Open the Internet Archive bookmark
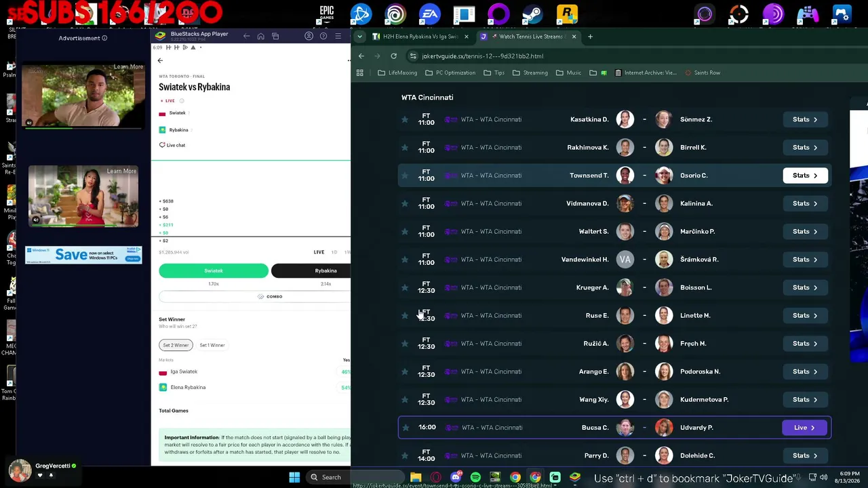Screen dimensions: 868x488 point(646,73)
